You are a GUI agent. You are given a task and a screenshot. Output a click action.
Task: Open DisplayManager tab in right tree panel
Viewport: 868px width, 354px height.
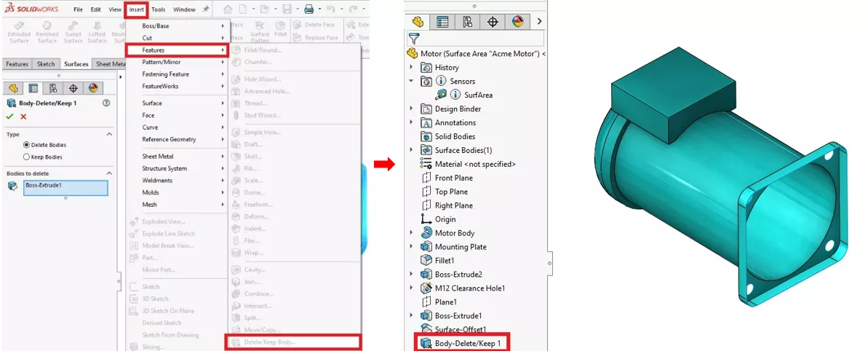(x=517, y=22)
